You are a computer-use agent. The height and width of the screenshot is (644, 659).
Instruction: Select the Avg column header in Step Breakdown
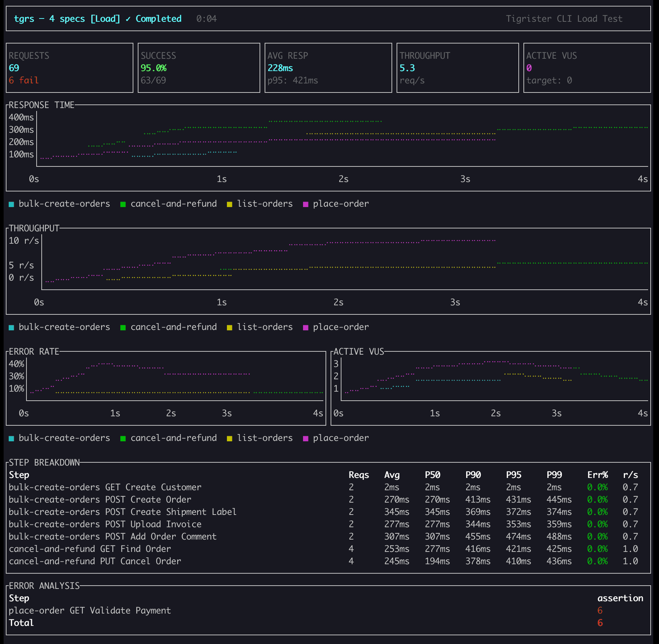(392, 475)
